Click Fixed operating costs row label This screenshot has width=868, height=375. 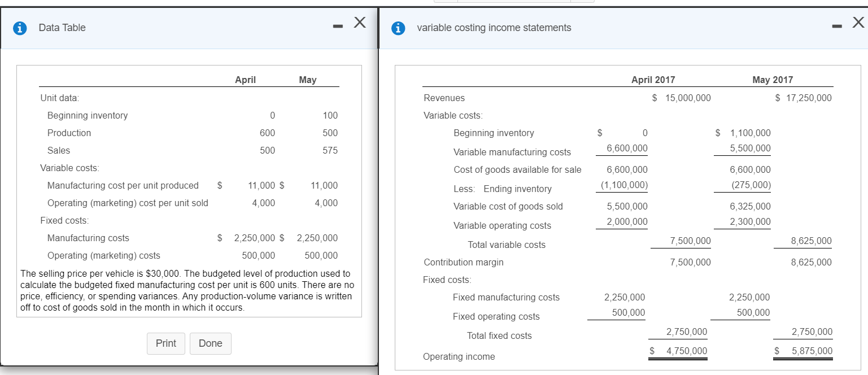(496, 316)
